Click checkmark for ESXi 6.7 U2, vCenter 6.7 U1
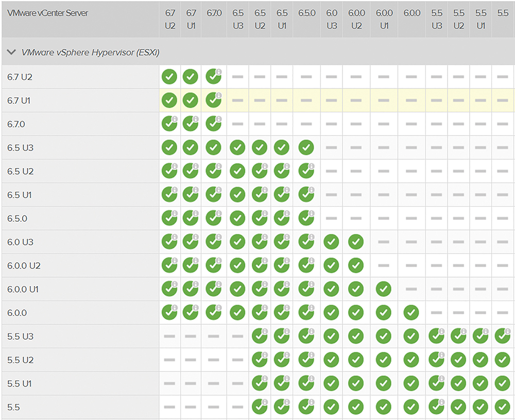This screenshot has width=515, height=420. [191, 77]
